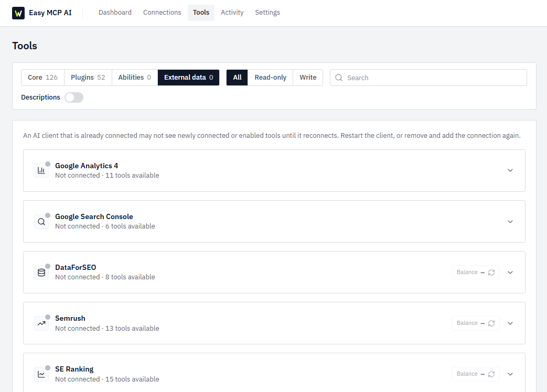Click 'Not connected · 13 tools available' text
547x392 pixels.
107,328
